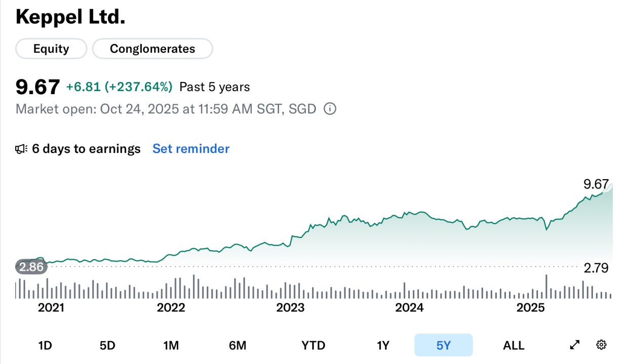Switch to the 1D chart range tab

[x=46, y=345]
